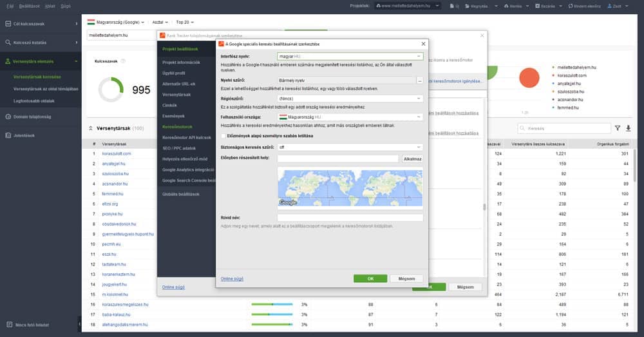Click the progress bar in row 16
Viewport: 644px width, 337px height.
(x=272, y=305)
